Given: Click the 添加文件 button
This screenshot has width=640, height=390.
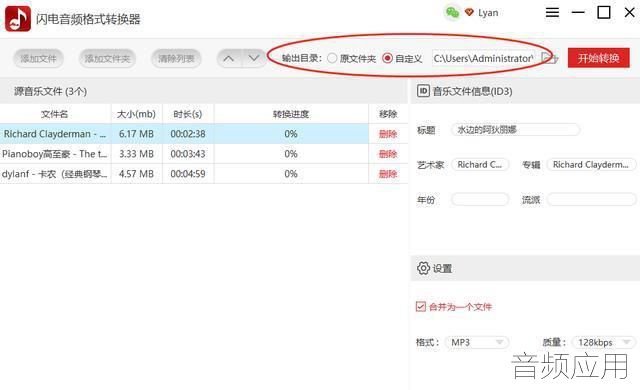Looking at the screenshot, I should (x=38, y=58).
